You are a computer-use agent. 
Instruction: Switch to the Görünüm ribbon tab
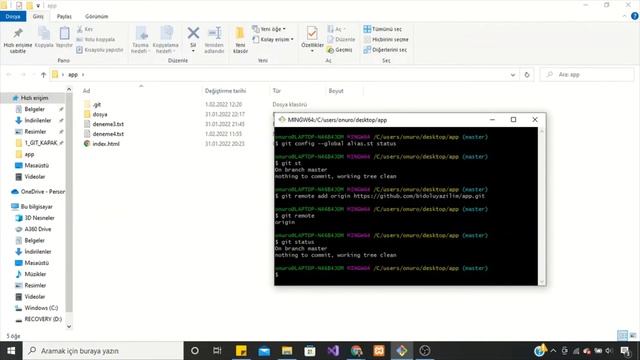[x=97, y=17]
